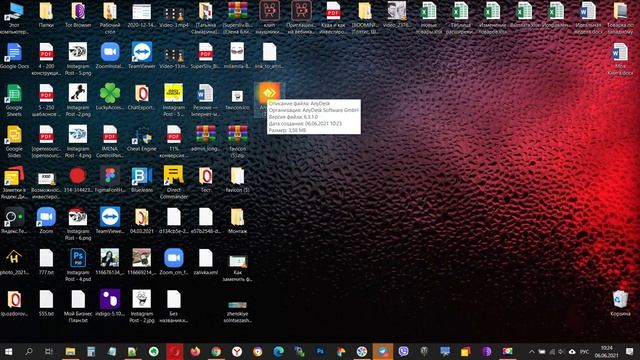Select the LuckyAccess clover icon
640x360 pixels.
(110, 93)
